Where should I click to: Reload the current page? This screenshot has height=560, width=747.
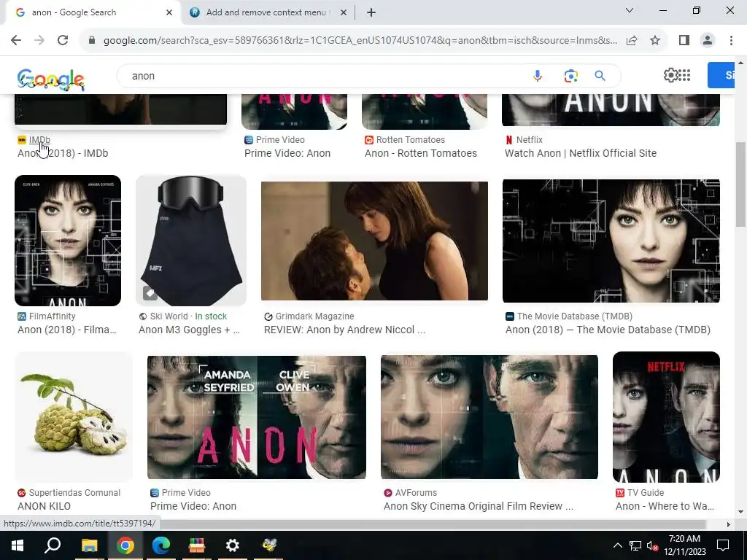[x=63, y=41]
